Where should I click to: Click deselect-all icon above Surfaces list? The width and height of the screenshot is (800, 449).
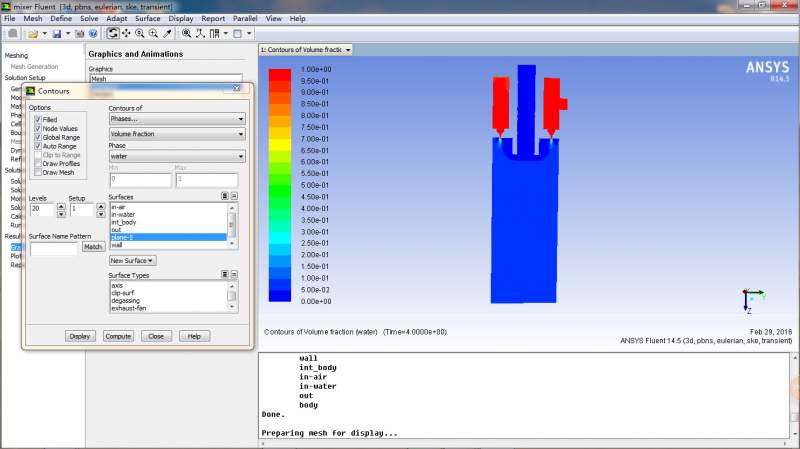[234, 196]
